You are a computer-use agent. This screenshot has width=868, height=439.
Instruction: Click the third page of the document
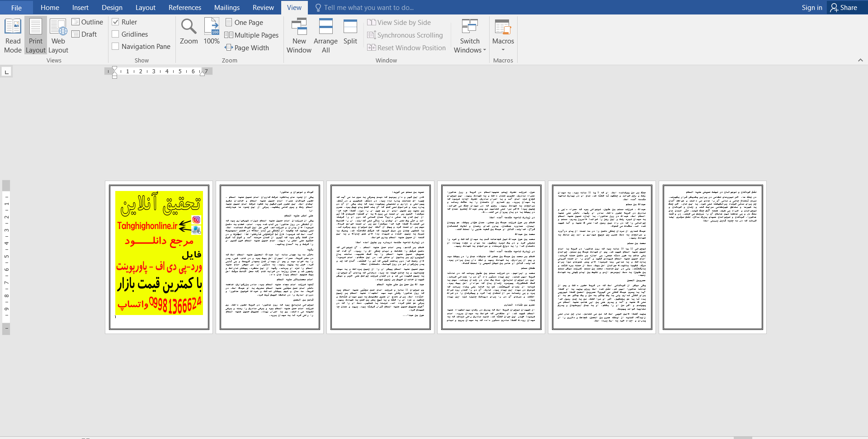pos(381,257)
